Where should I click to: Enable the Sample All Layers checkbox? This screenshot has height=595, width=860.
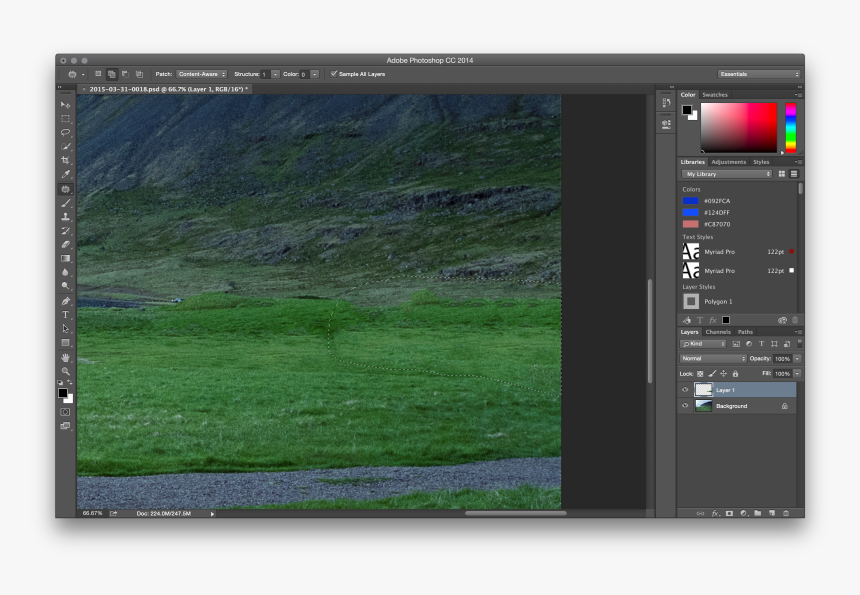click(x=335, y=74)
